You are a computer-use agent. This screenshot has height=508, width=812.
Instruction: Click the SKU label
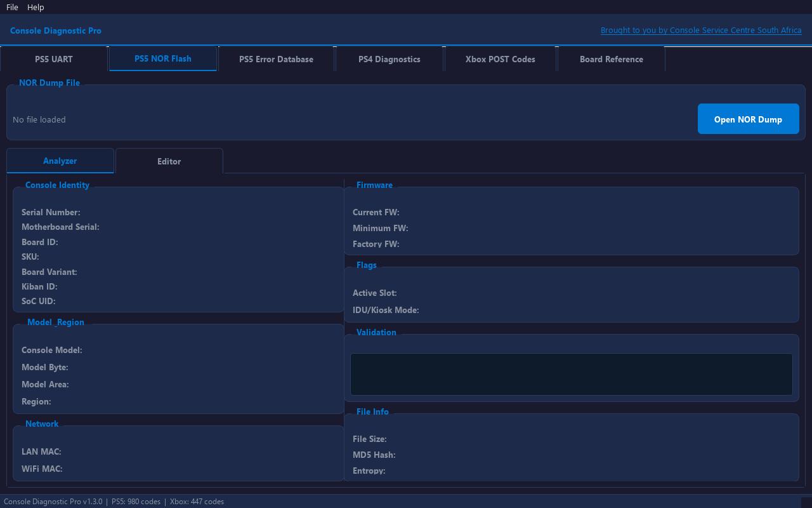tap(30, 257)
